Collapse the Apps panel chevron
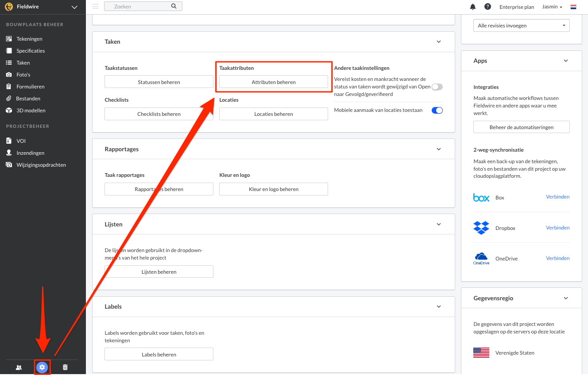Image resolution: width=588 pixels, height=375 pixels. (566, 61)
